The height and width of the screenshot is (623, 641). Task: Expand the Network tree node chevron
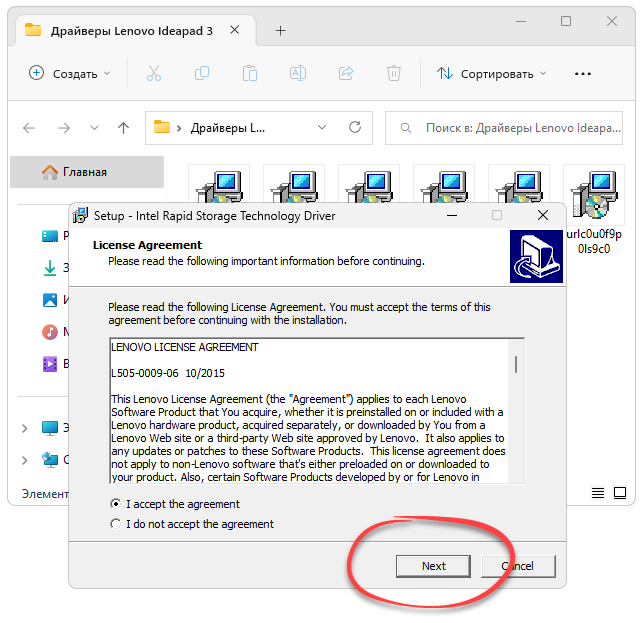point(25,460)
